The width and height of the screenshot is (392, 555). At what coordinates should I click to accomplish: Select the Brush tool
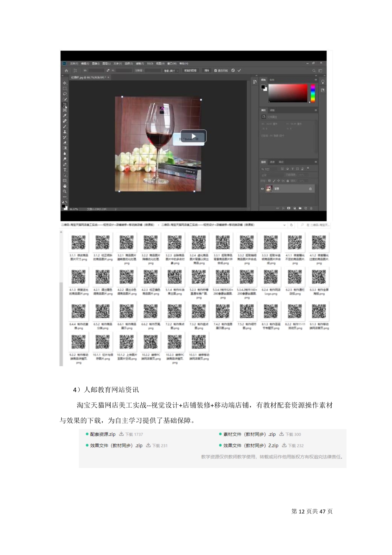click(65, 126)
